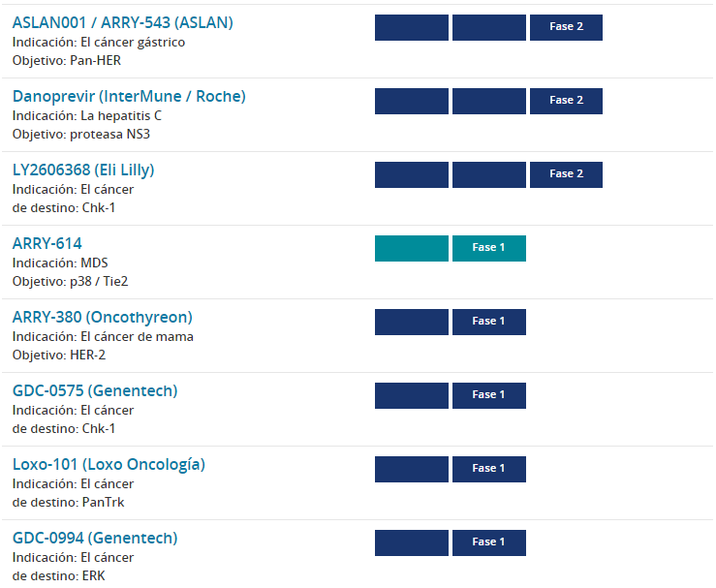Click the first navy progress block for ASLAN001

[x=412, y=27]
